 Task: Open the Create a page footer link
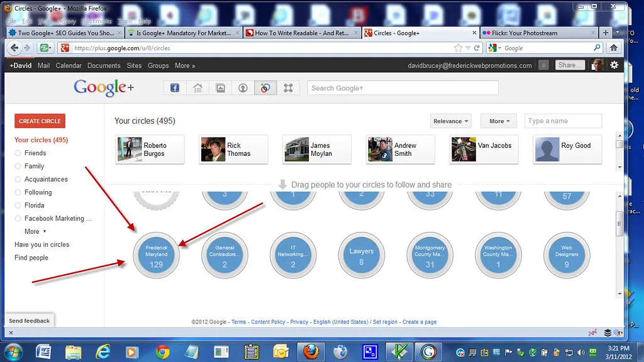[419, 322]
